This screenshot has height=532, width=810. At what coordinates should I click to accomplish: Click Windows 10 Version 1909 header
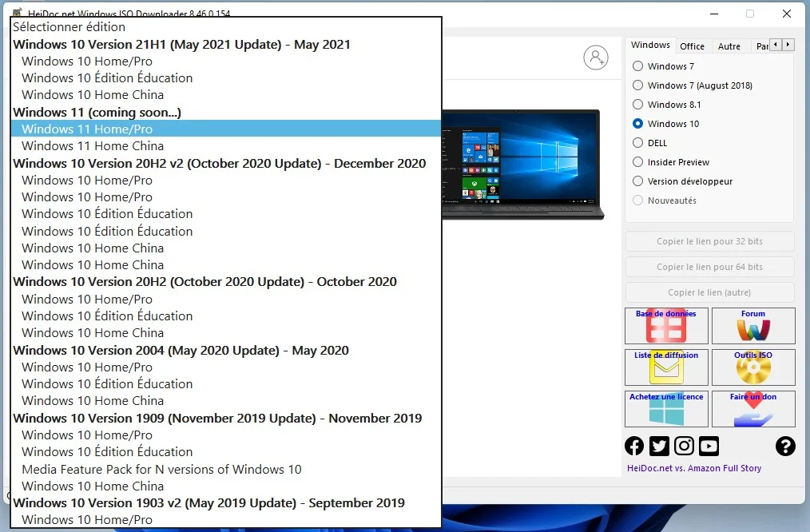(226, 418)
